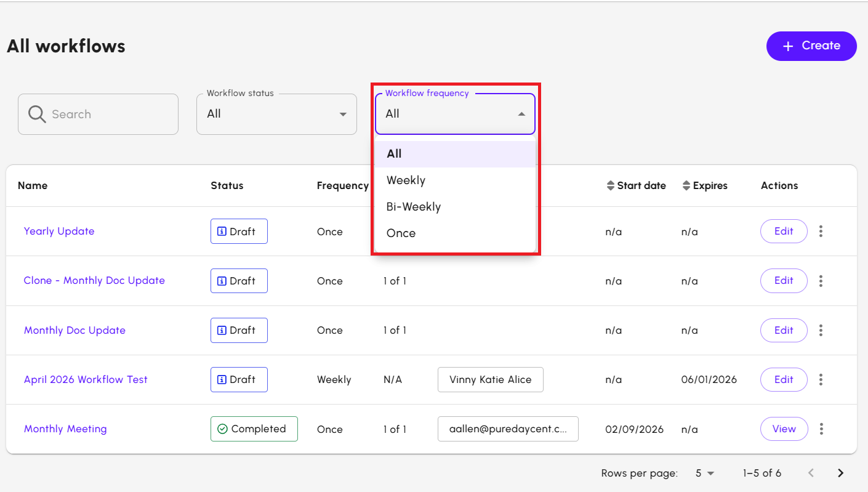The height and width of the screenshot is (492, 868).
Task: Choose Bi-Weekly frequency option
Action: (x=414, y=207)
